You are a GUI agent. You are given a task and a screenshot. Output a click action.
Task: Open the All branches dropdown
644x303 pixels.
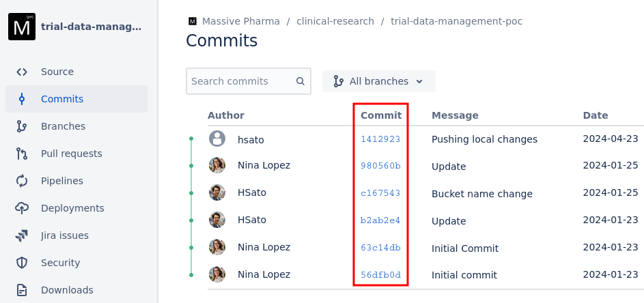[378, 81]
